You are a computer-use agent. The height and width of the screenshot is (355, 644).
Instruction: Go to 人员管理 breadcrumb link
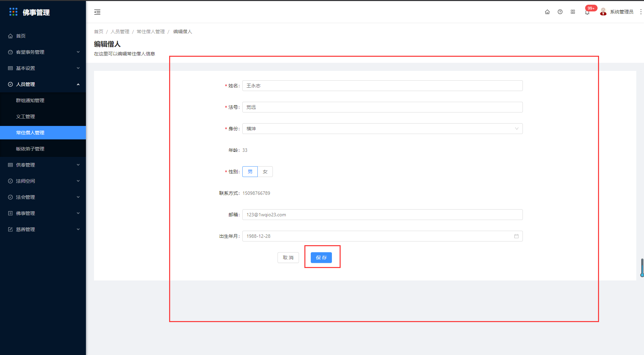click(x=120, y=32)
